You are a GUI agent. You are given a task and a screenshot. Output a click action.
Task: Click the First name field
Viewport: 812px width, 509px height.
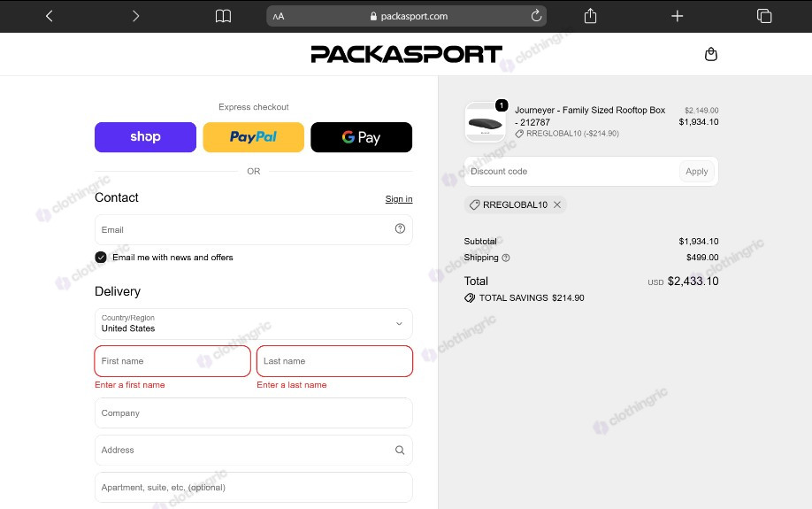172,361
